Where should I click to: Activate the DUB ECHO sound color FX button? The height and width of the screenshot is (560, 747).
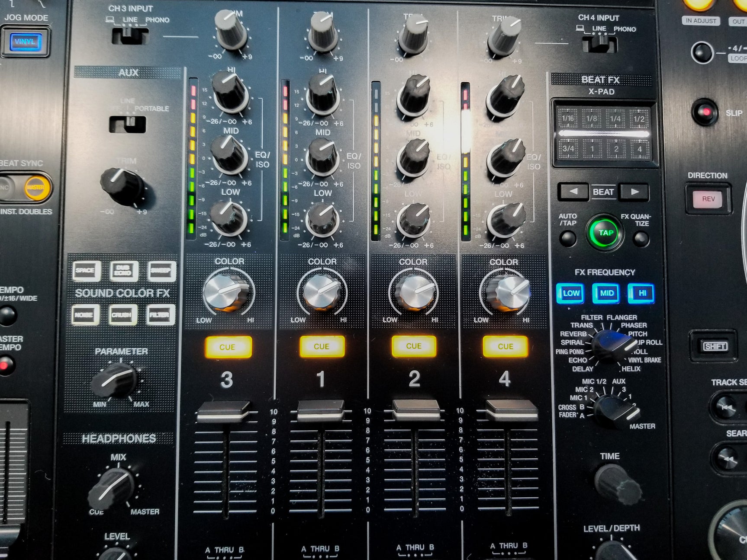[x=124, y=271]
